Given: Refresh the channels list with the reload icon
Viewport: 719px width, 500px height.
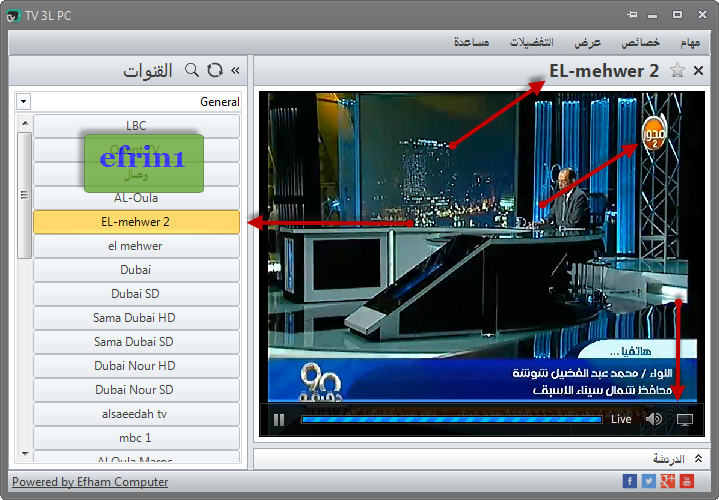Looking at the screenshot, I should pos(214,70).
